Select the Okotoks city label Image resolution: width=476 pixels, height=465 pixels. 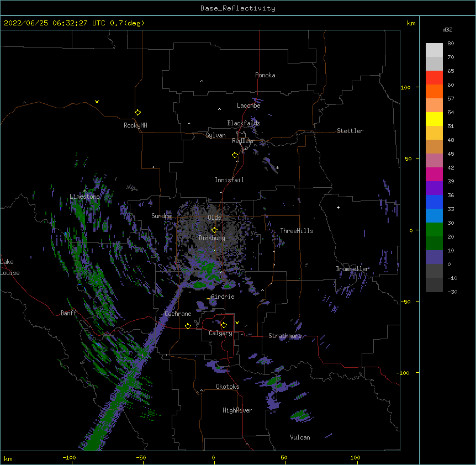[x=228, y=387]
